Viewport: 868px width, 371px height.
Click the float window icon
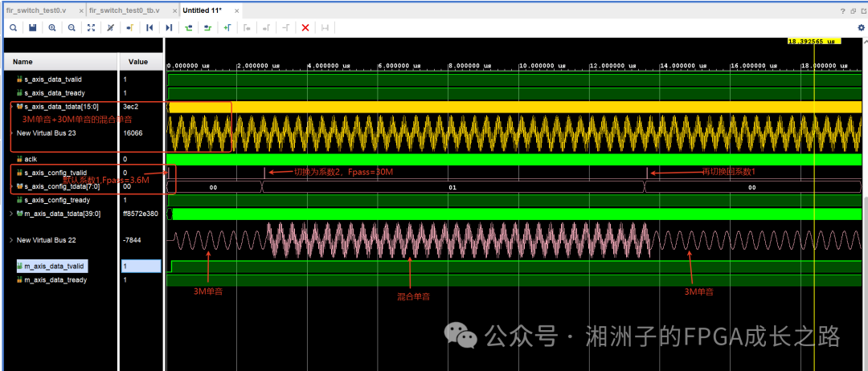point(862,10)
